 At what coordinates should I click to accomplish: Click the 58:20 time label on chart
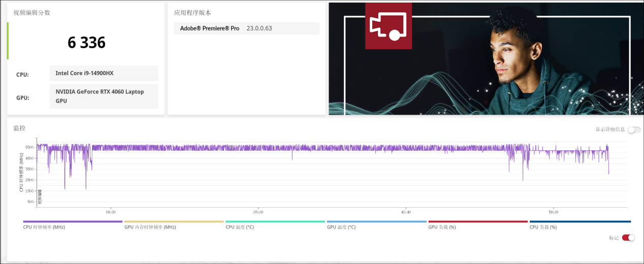point(553,212)
